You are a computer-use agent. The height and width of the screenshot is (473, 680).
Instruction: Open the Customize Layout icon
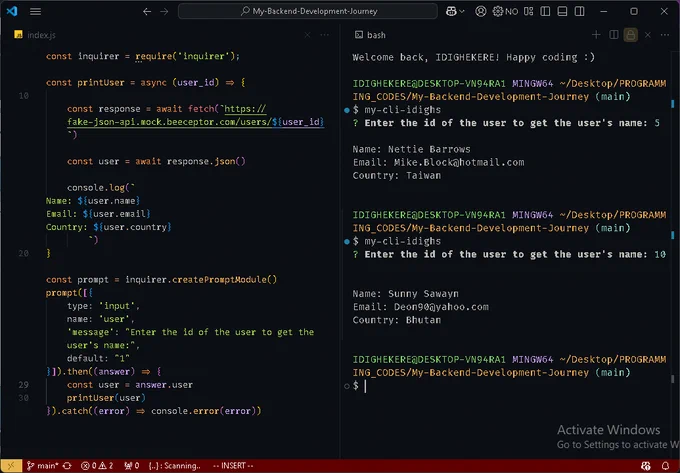click(x=529, y=11)
